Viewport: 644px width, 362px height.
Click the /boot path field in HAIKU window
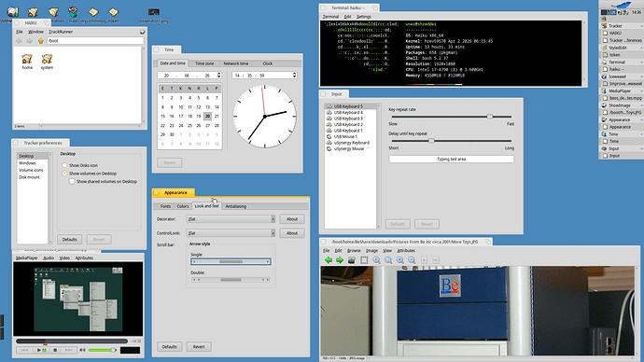click(x=95, y=41)
